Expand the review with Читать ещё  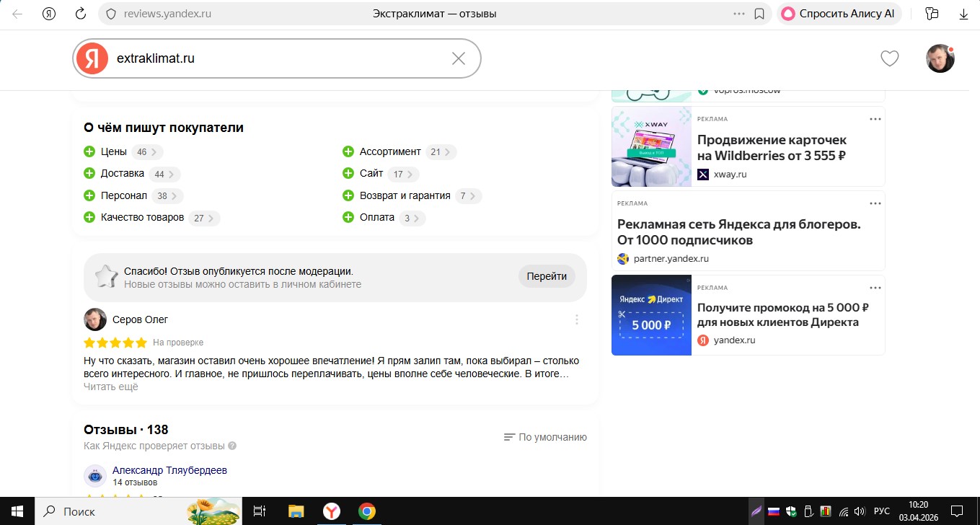(x=111, y=387)
